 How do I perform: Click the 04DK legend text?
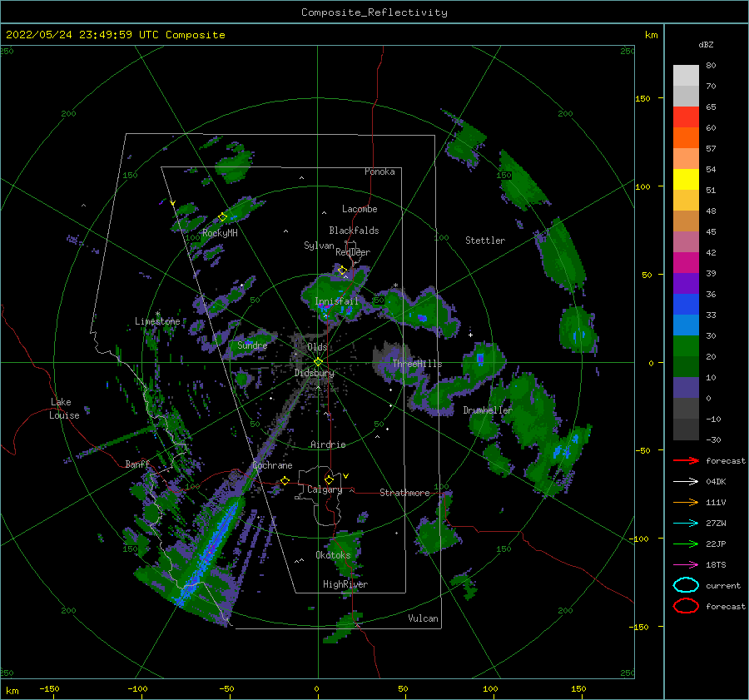point(716,481)
